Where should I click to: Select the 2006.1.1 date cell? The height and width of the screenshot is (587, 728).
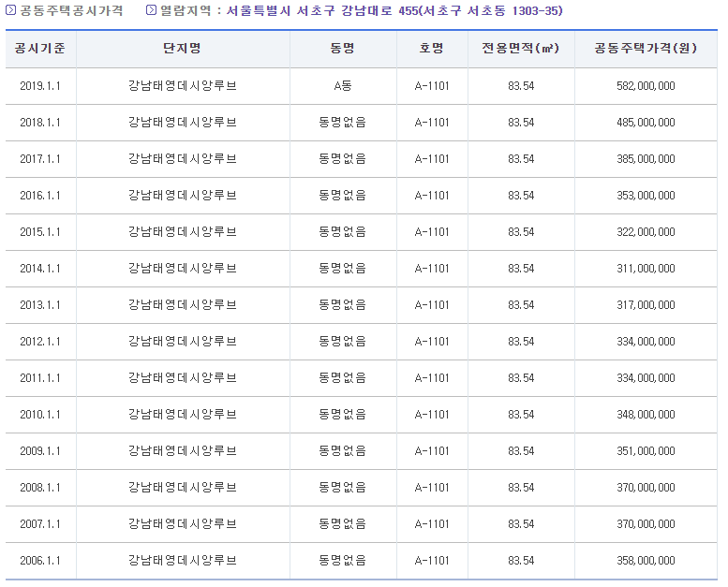(x=40, y=561)
